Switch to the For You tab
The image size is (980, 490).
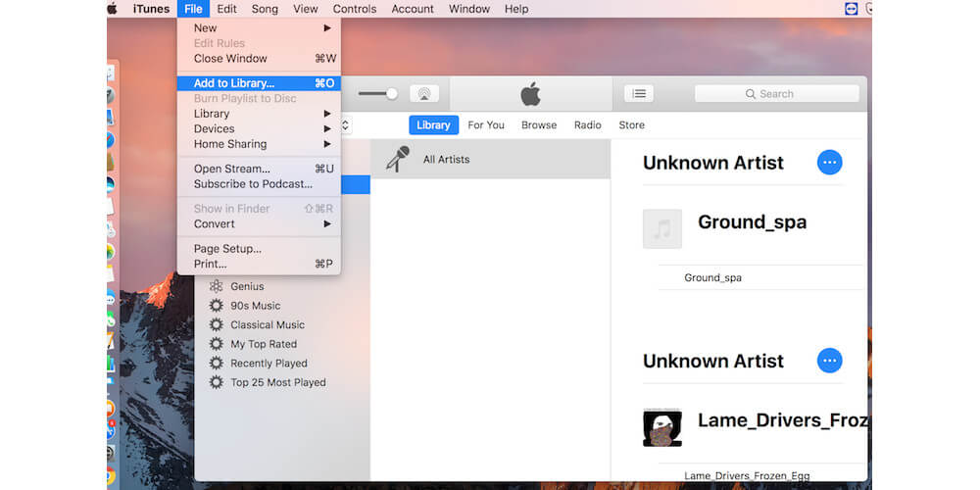(486, 125)
